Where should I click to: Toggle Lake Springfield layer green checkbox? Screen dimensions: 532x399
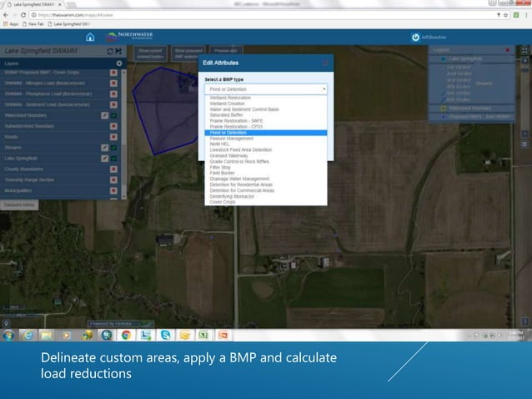tap(113, 159)
